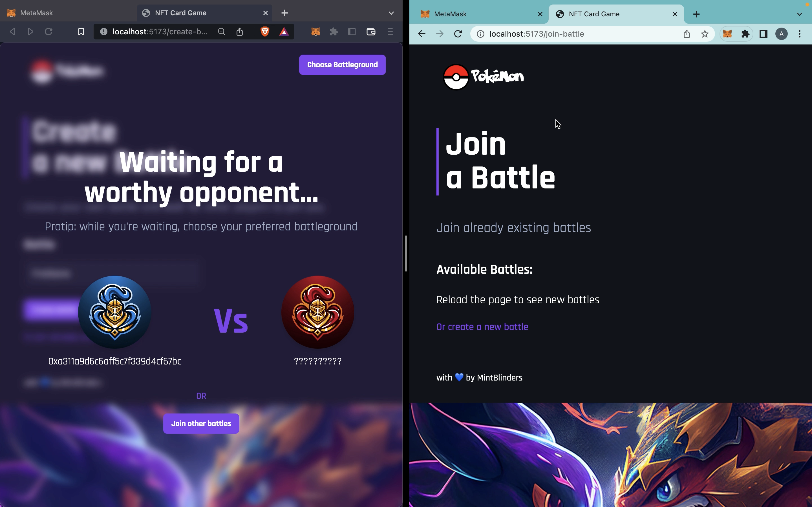Reload the join-battle page in Chrome
This screenshot has width=812, height=507.
pos(458,34)
